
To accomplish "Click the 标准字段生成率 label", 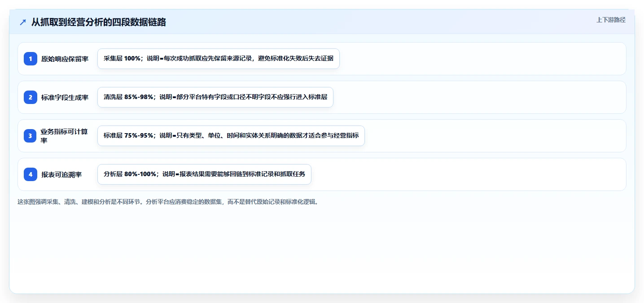I will (65, 97).
